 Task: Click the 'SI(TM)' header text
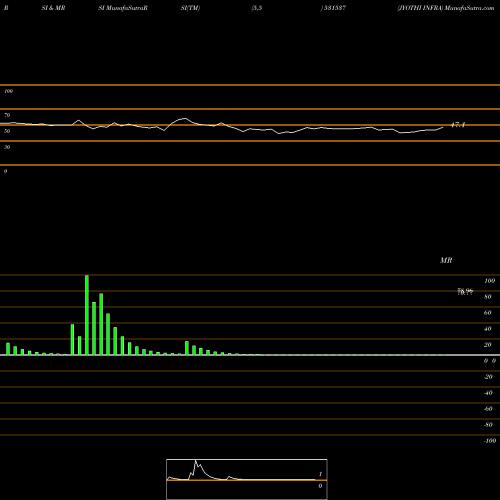190,8
